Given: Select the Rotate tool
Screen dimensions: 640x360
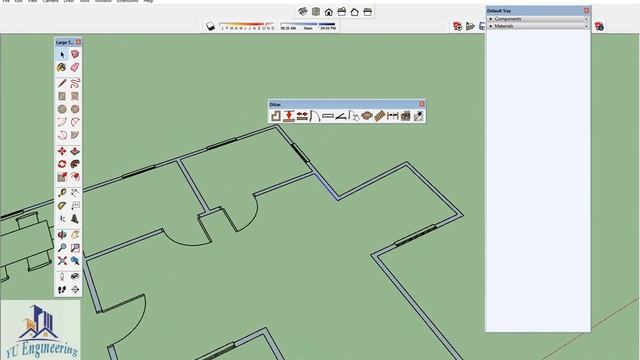Looking at the screenshot, I should [x=62, y=164].
